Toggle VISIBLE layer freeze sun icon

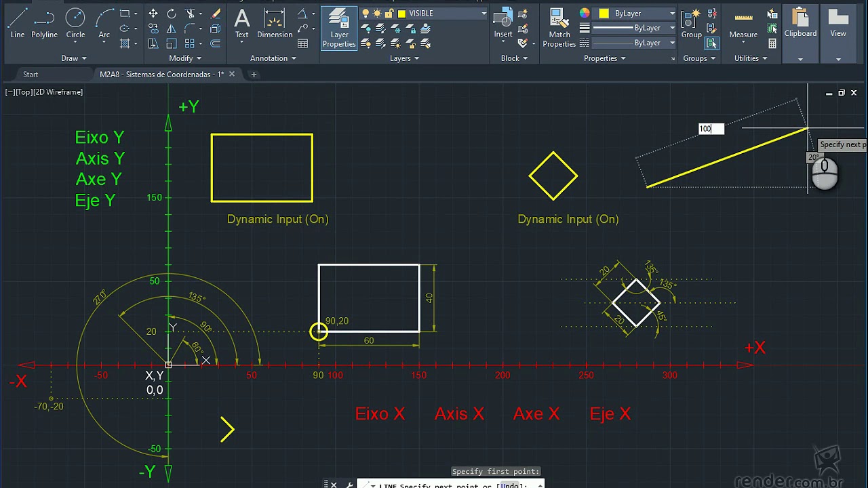(377, 14)
